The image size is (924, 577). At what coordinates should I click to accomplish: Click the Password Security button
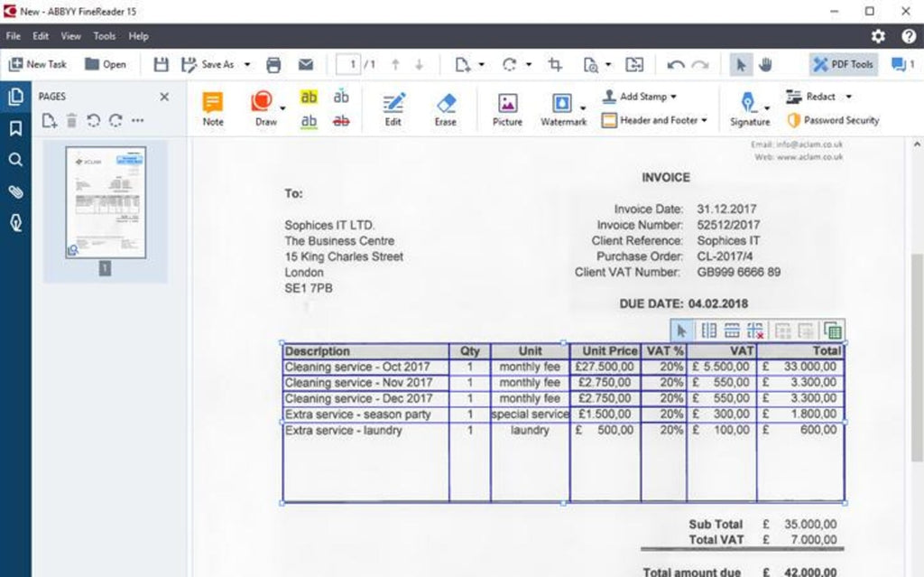[833, 120]
